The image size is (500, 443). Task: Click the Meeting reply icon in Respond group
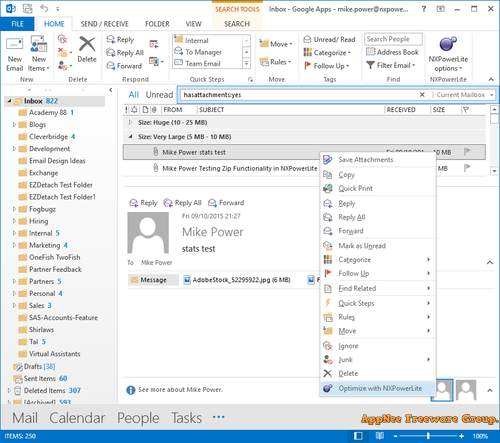(154, 44)
